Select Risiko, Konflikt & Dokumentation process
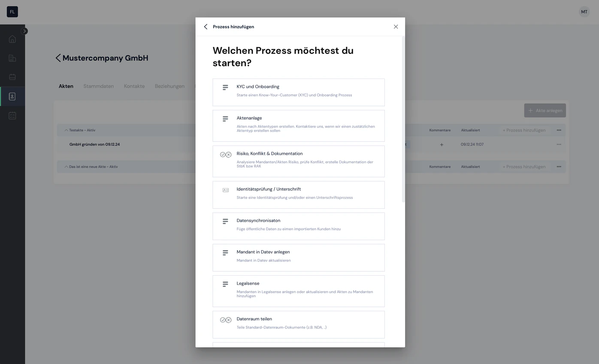The height and width of the screenshot is (364, 599). coord(299,161)
